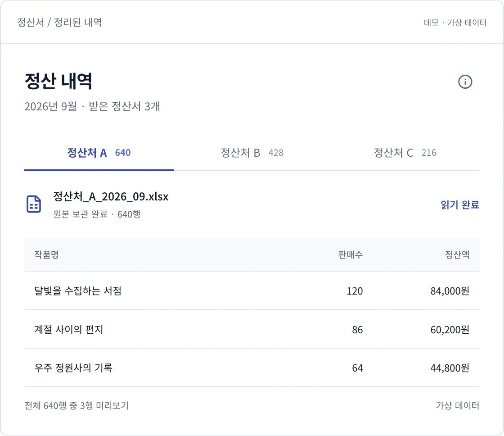The image size is (504, 436).
Task: Click the 정산서 / 정리된 내역 breadcrumb
Action: point(59,22)
